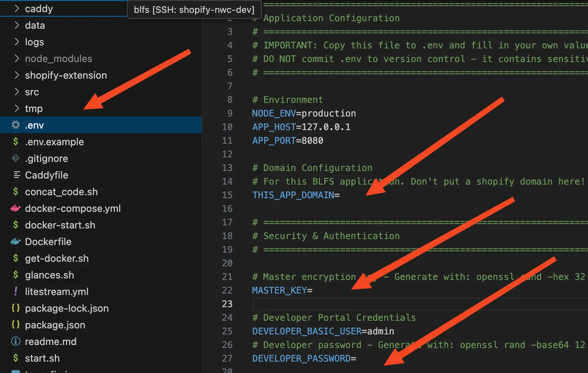This screenshot has height=373, width=588.
Task: Collapse the src folder chevron
Action: tap(17, 92)
